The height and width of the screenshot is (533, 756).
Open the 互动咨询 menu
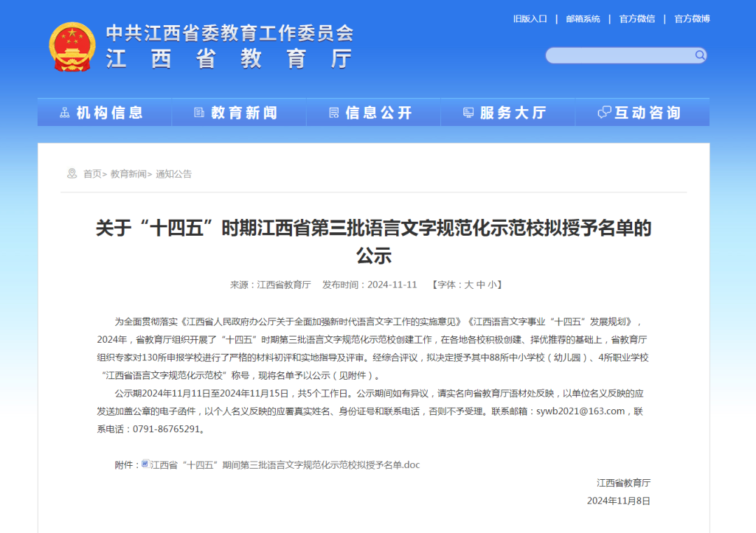click(642, 113)
